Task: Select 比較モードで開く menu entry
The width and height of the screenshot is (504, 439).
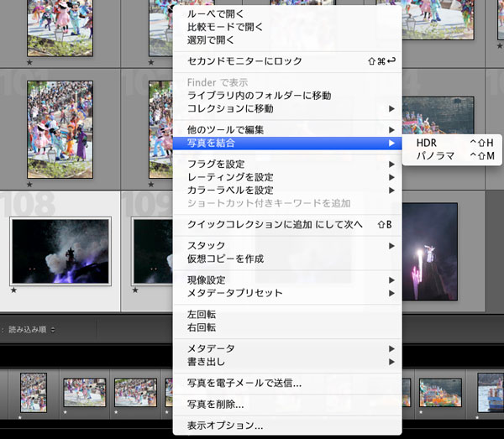Action: pos(287,27)
